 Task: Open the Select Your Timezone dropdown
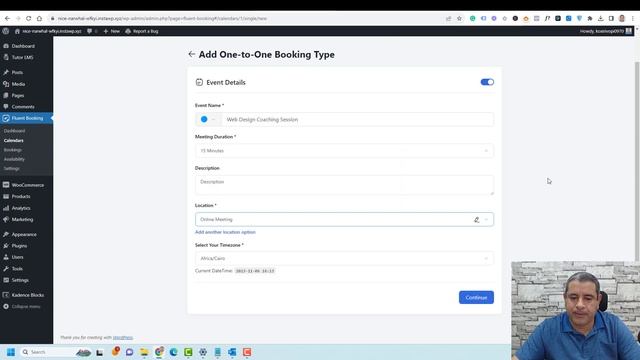(x=344, y=258)
